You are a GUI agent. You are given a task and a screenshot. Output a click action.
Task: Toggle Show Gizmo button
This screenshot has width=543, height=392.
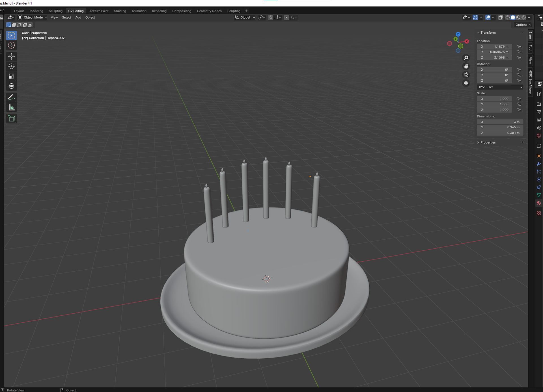click(475, 18)
